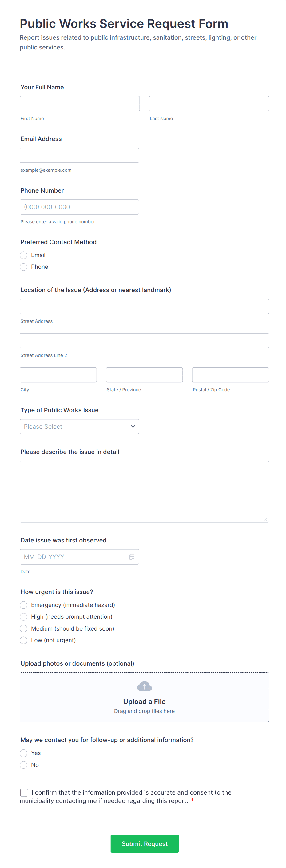Choose Emergency (immediate hazard) urgency
Image resolution: width=286 pixels, height=868 pixels.
(24, 605)
